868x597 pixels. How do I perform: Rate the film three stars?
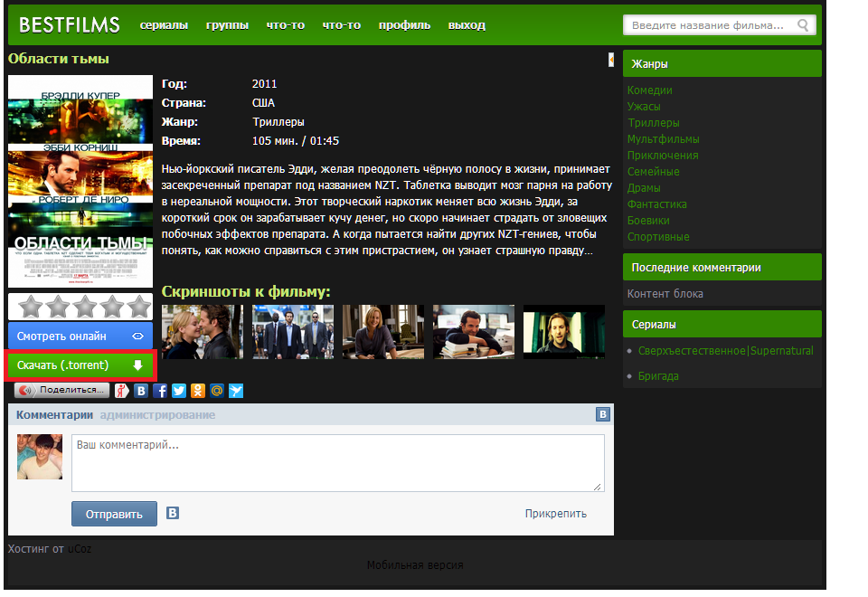(85, 307)
